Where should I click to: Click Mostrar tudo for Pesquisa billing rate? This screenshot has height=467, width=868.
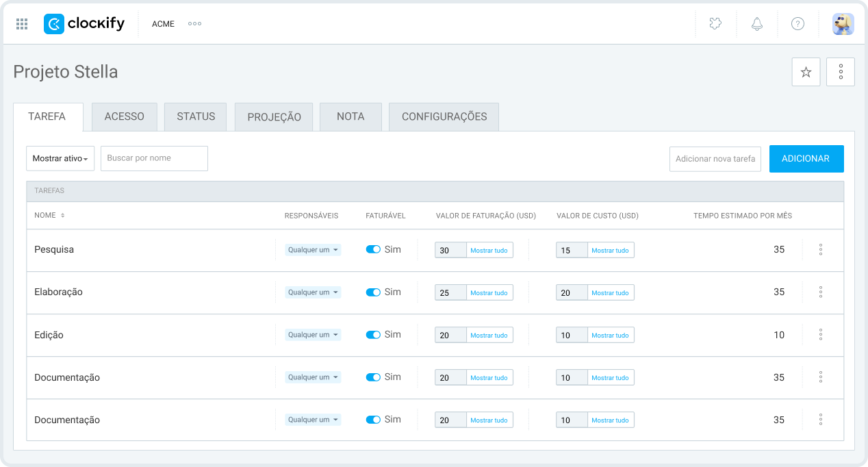point(489,251)
